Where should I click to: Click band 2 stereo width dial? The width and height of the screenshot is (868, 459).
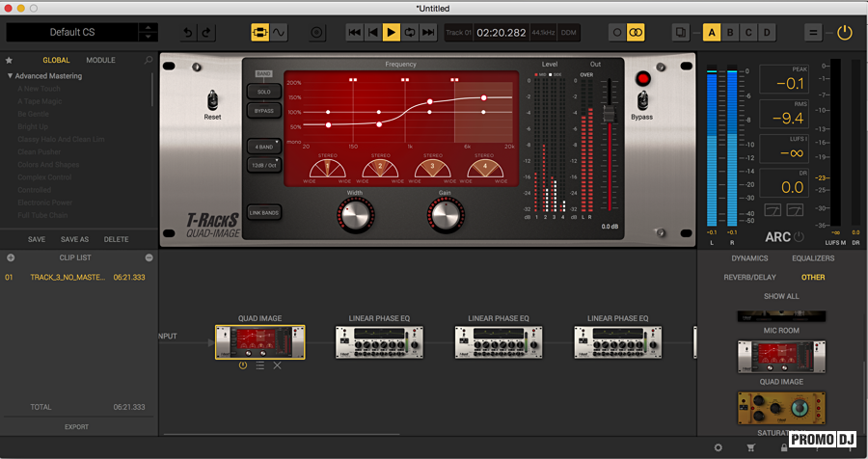click(380, 169)
